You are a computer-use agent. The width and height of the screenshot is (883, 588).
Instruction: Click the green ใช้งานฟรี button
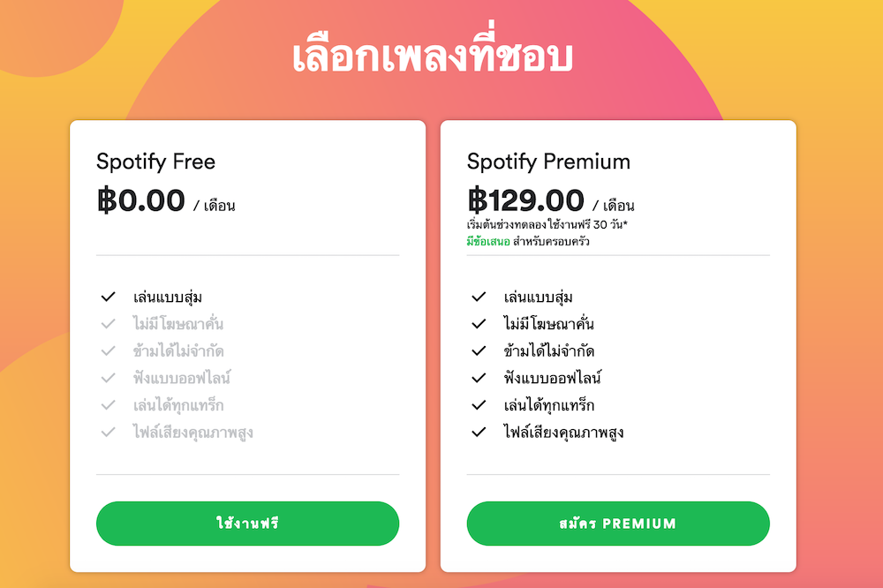[x=247, y=524]
